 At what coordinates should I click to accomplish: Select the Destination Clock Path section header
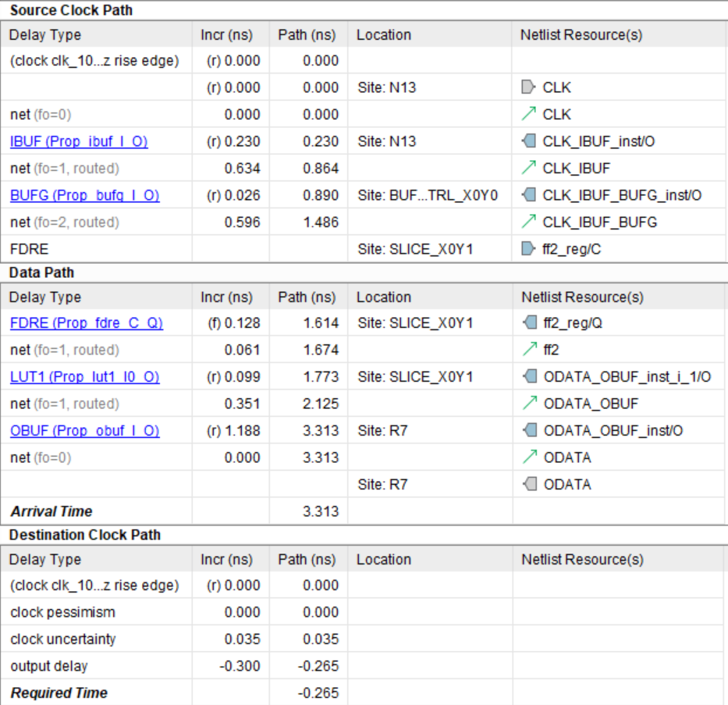pos(85,535)
